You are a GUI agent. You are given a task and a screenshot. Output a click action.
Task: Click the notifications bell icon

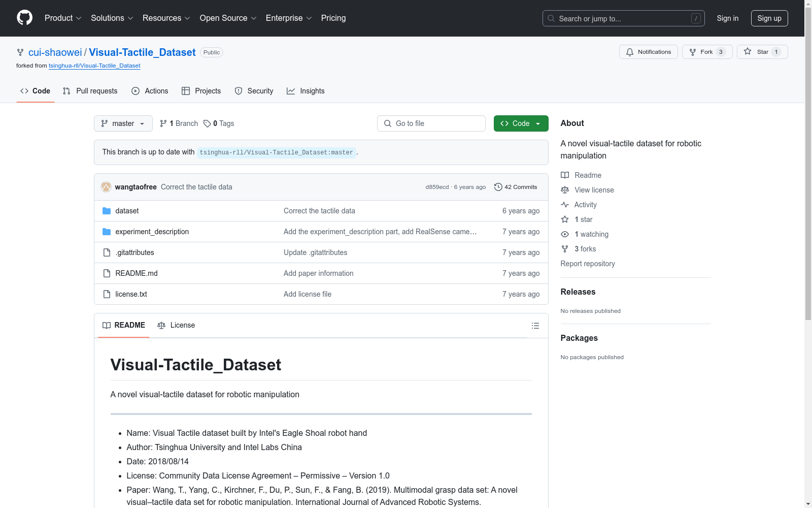630,52
